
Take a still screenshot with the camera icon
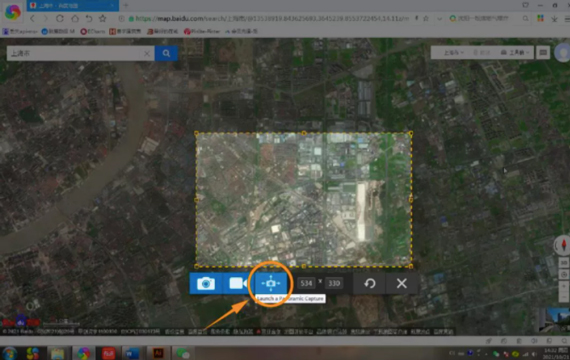pyautogui.click(x=206, y=283)
